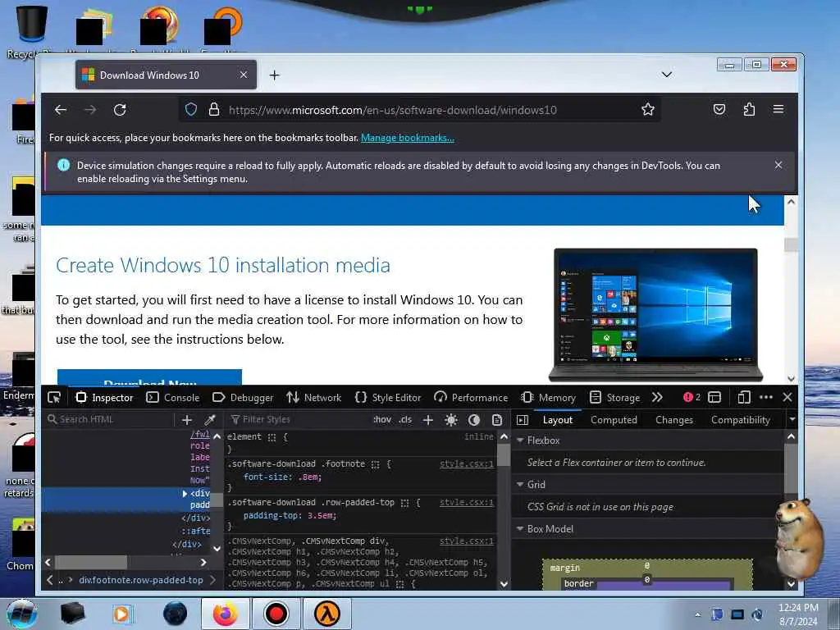840x630 pixels.
Task: Toggle Responsive Design Mode icon
Action: point(743,398)
